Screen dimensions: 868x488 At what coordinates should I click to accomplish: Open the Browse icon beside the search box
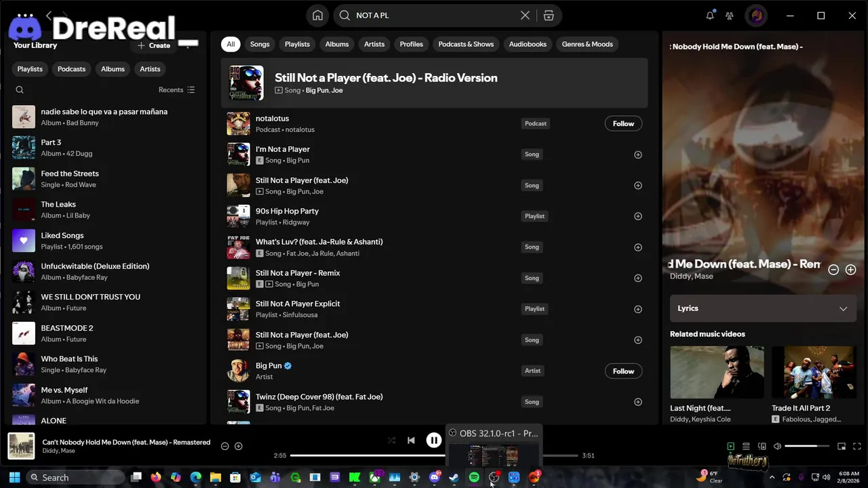point(549,16)
